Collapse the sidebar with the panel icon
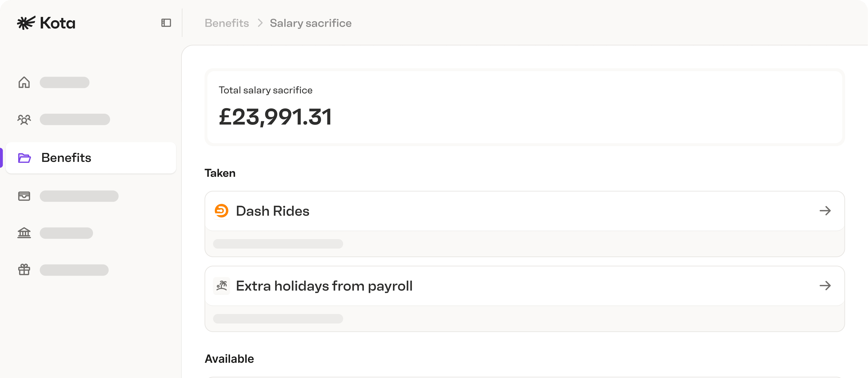Viewport: 868px width, 378px height. point(166,23)
